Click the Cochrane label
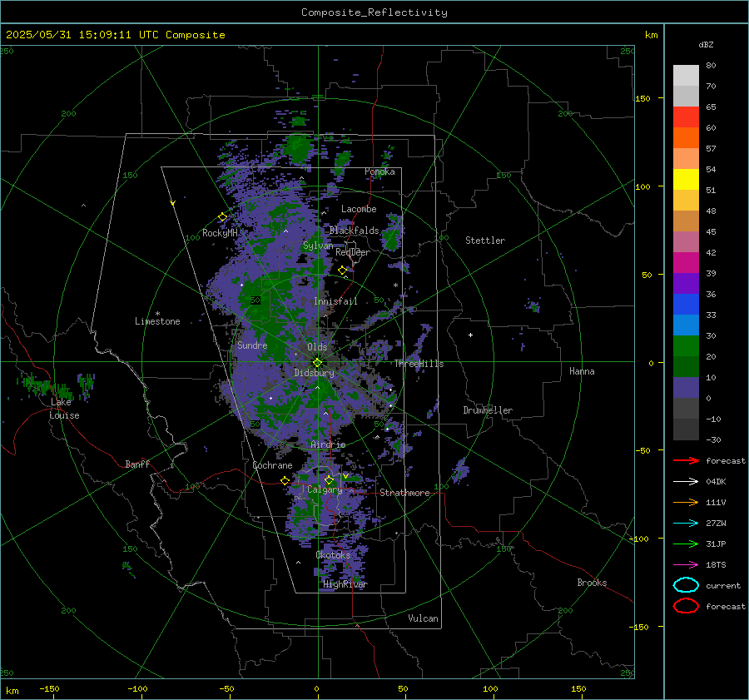Viewport: 749px width, 700px height. 272,465
